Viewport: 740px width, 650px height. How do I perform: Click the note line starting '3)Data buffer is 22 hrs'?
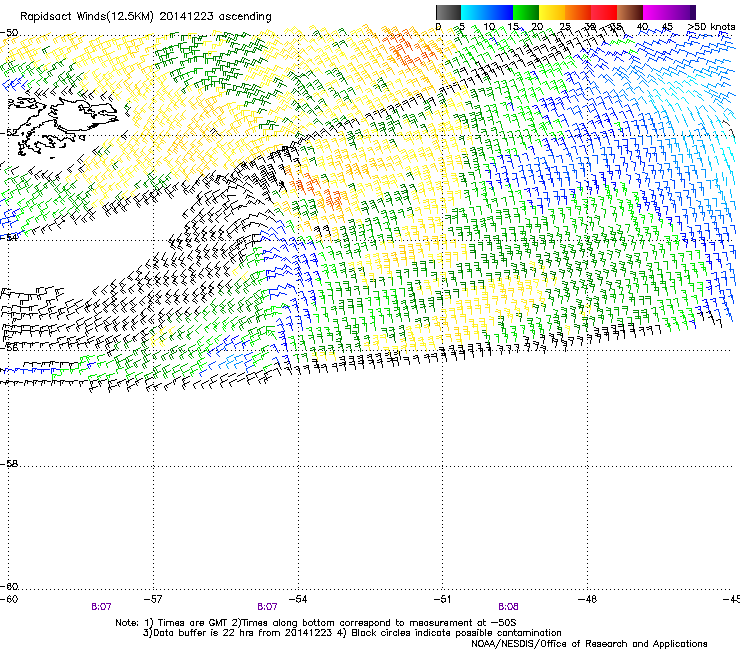tap(352, 633)
